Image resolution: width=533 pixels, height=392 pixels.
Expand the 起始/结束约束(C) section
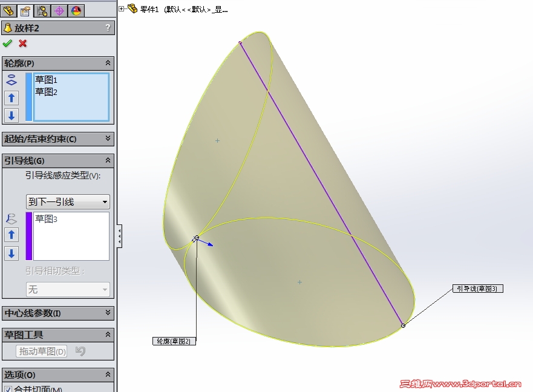[108, 139]
